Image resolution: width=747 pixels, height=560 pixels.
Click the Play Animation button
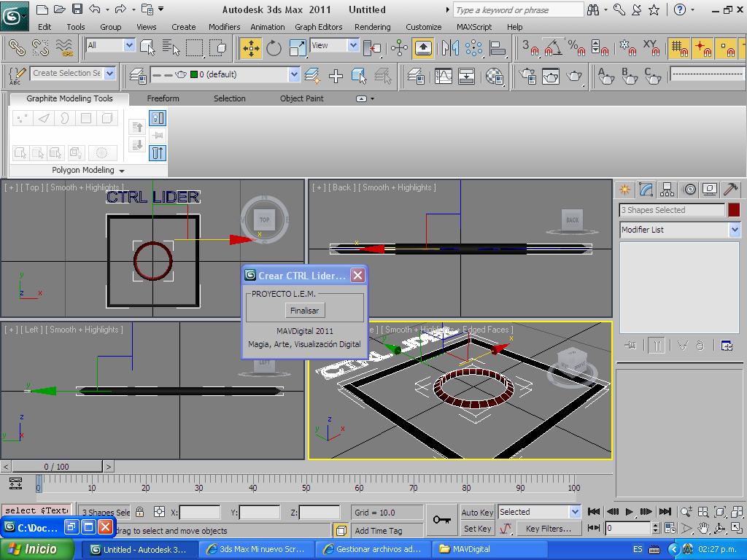click(x=629, y=512)
